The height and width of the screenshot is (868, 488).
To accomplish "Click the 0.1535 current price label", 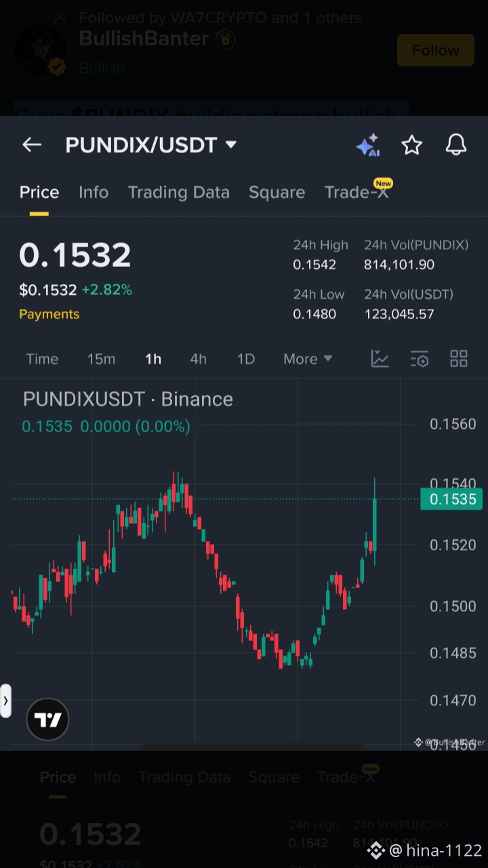I will 451,499.
